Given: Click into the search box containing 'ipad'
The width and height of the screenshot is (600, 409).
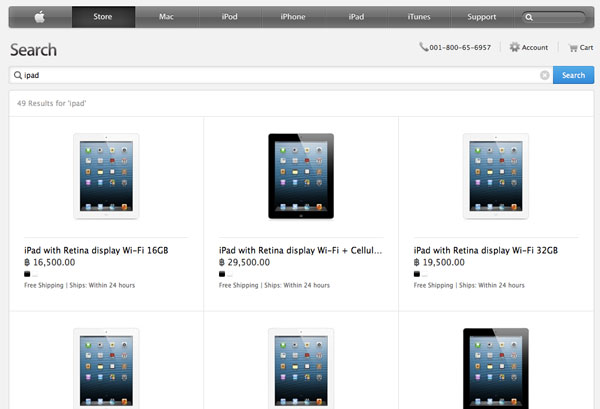Looking at the screenshot, I should pos(280,75).
